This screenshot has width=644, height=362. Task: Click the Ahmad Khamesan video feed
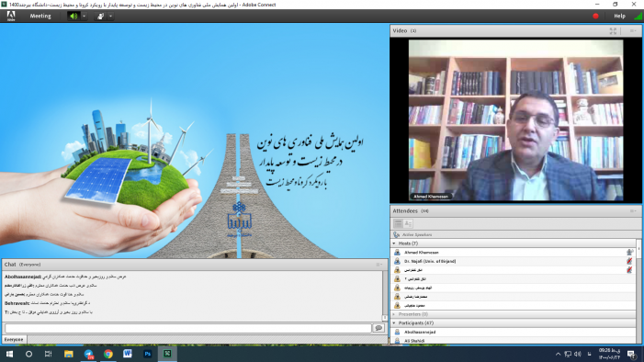pos(515,120)
